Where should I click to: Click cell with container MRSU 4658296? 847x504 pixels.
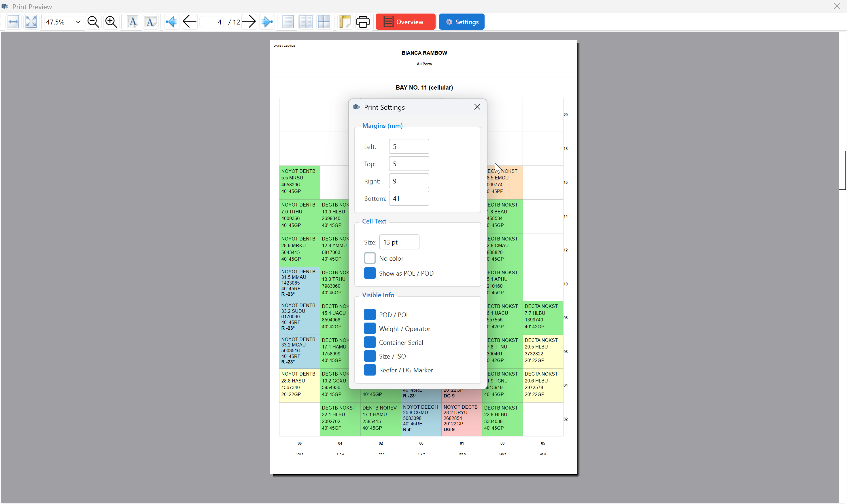point(299,182)
